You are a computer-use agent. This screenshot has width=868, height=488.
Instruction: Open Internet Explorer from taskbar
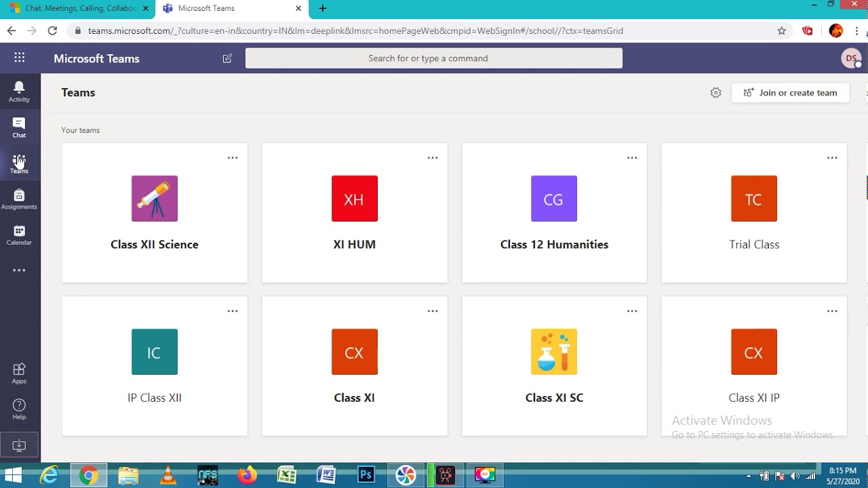coord(49,476)
